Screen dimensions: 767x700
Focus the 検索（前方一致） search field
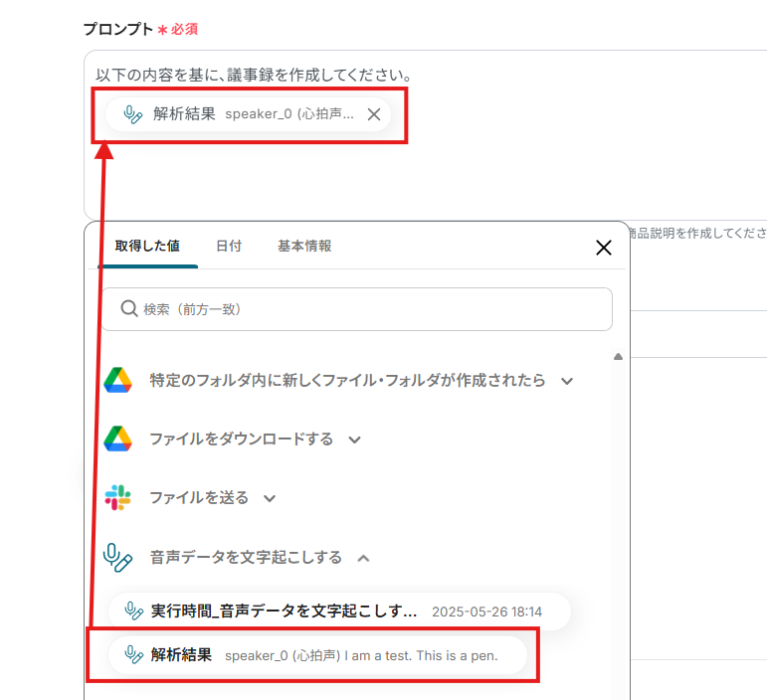368,309
